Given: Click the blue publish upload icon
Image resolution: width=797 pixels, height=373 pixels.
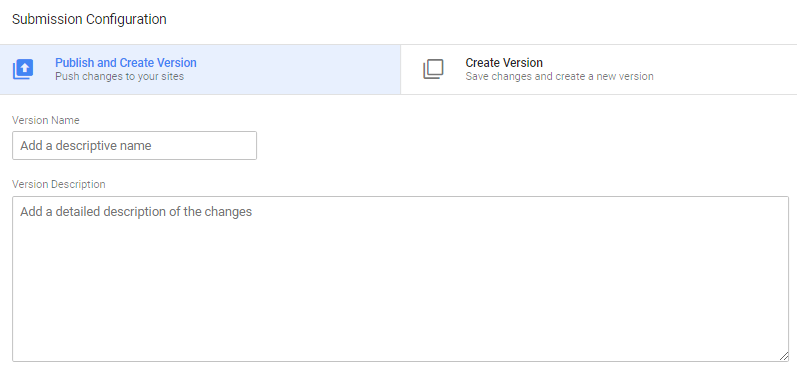Looking at the screenshot, I should pyautogui.click(x=23, y=69).
